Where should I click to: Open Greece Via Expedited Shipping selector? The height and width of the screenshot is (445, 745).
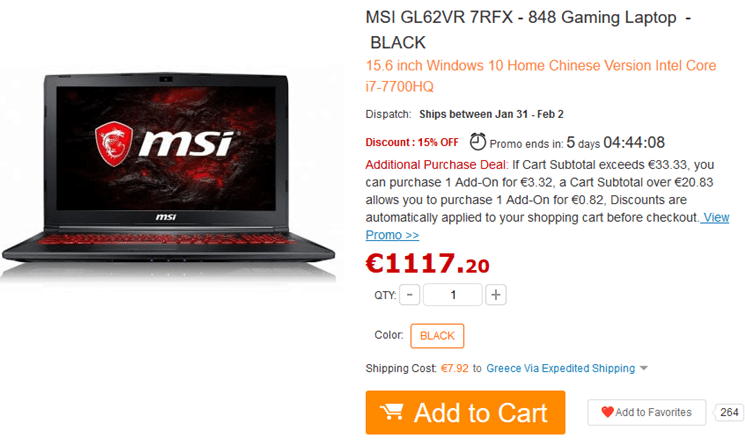(x=561, y=368)
